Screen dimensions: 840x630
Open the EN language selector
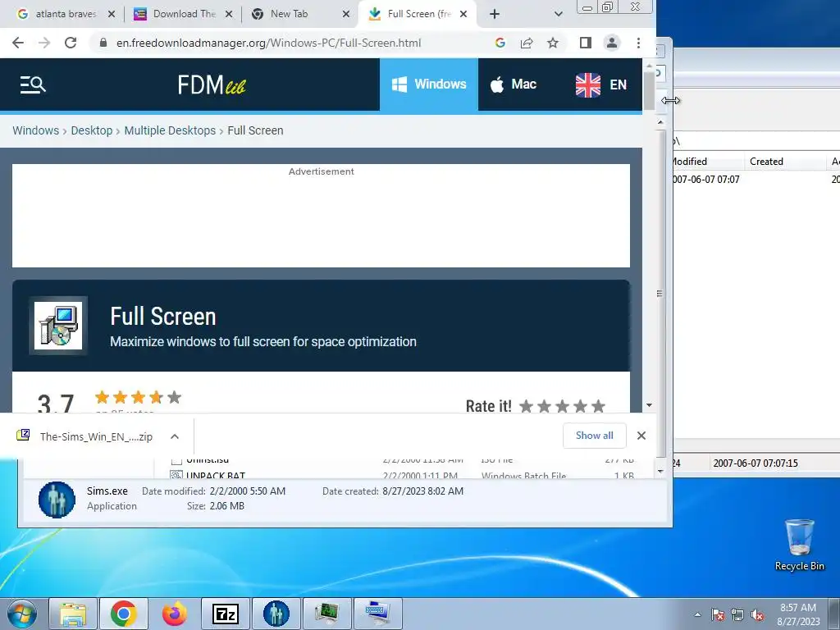601,84
